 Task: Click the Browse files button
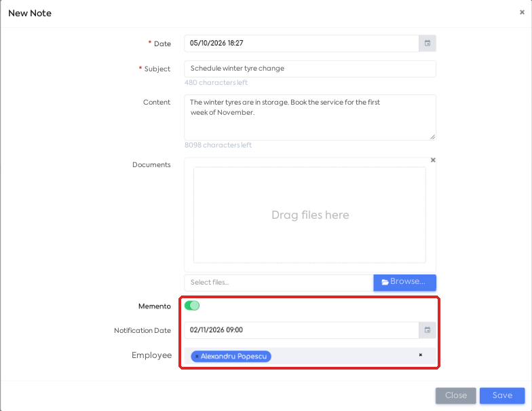404,283
